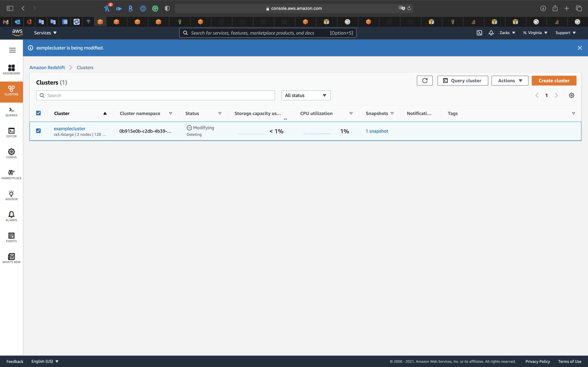This screenshot has width=588, height=367.
Task: Open table preferences gear icon
Action: (571, 95)
